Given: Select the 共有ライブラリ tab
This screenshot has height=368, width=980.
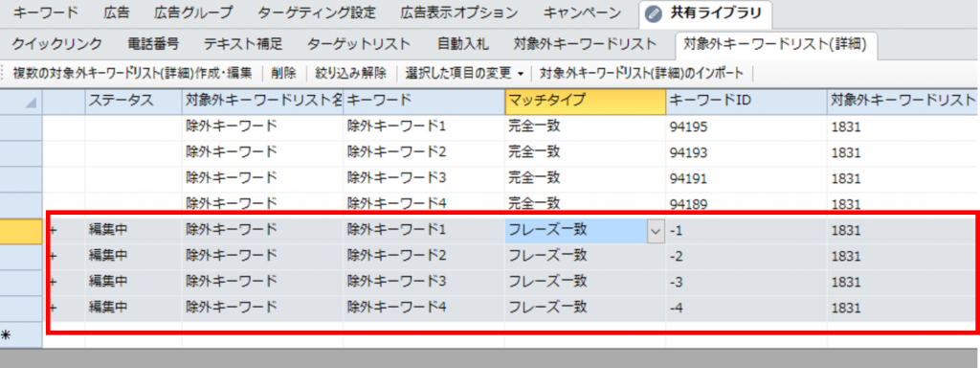Looking at the screenshot, I should click(705, 13).
